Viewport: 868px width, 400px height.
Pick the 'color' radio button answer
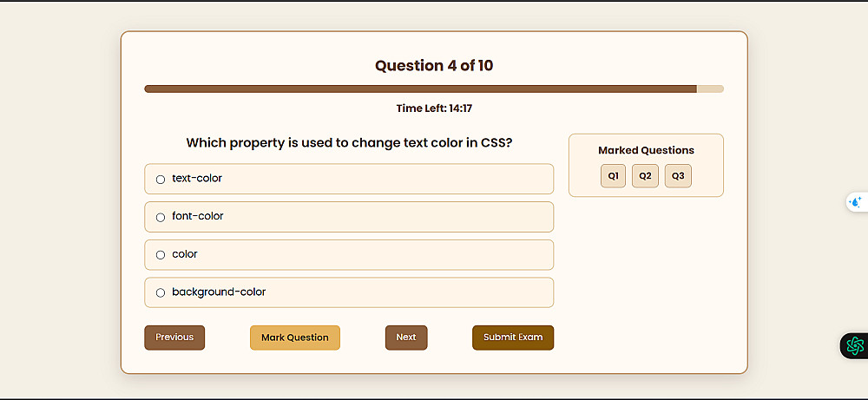coord(161,255)
